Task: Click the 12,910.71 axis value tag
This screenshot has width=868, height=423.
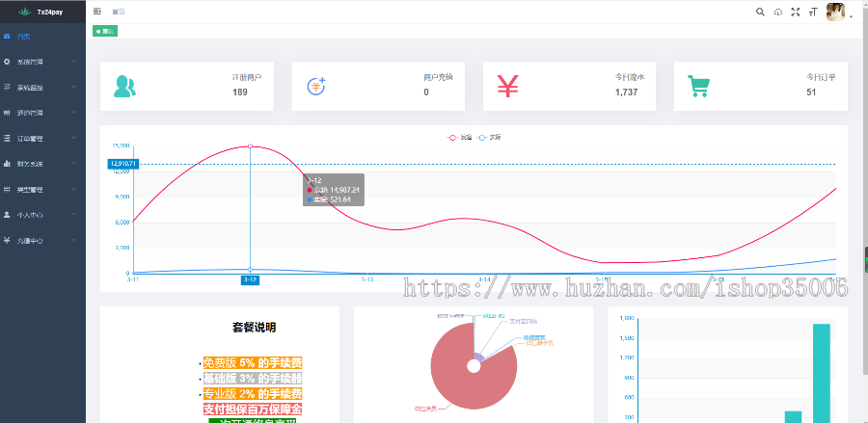Action: pos(123,164)
